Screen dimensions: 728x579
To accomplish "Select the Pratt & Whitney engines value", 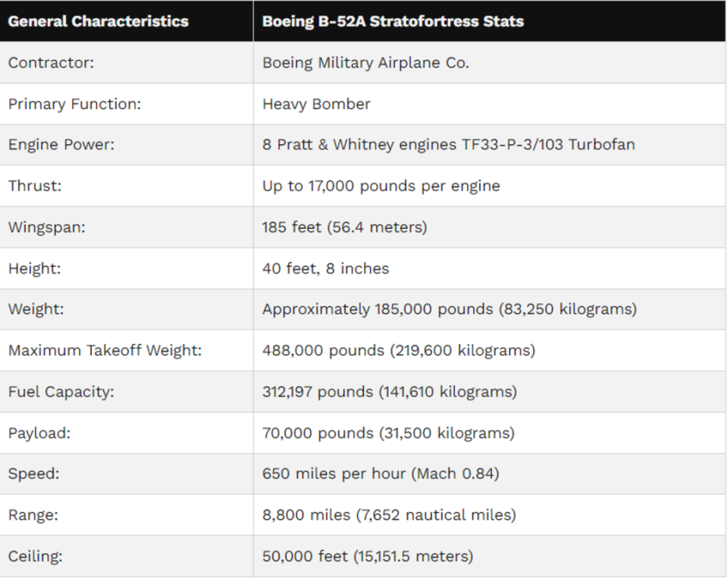I will [x=448, y=145].
